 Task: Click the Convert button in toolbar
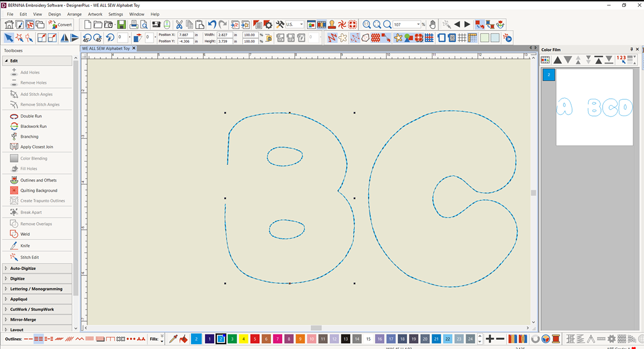coord(60,25)
